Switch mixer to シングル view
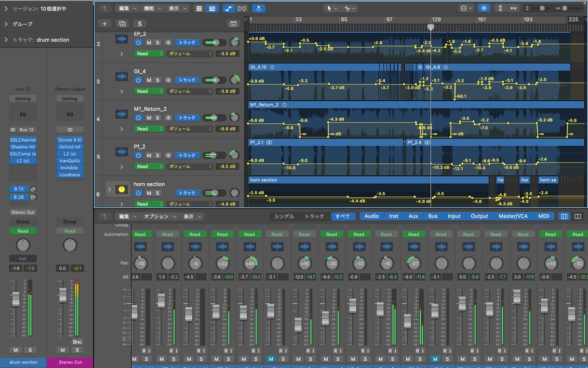Screen dimensions: 588x368 [x=284, y=217]
